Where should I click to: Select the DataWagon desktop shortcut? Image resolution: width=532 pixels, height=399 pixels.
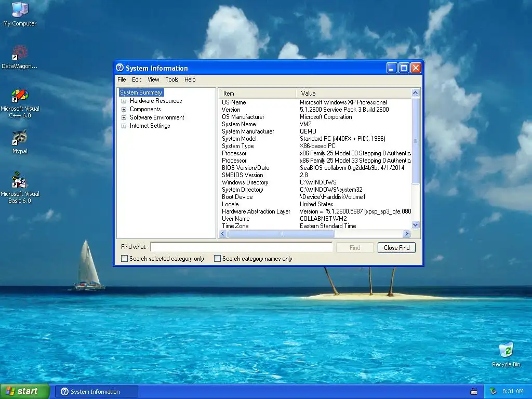(20, 57)
